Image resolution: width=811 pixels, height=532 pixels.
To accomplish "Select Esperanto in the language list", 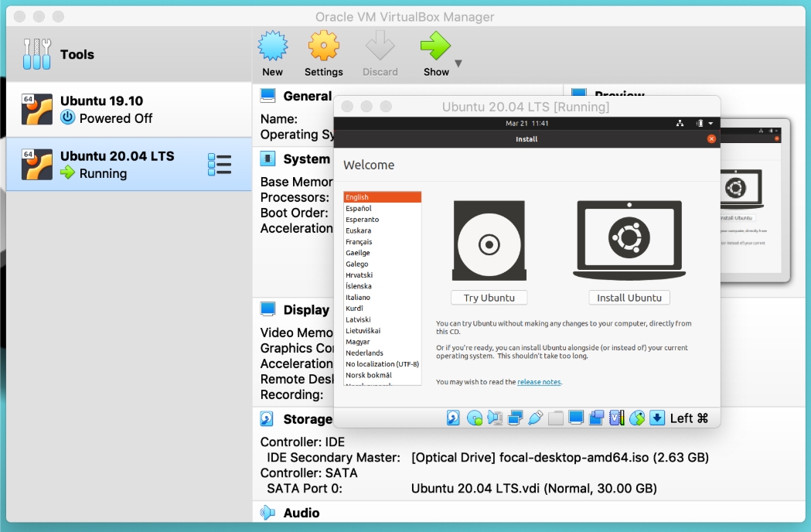I will pyautogui.click(x=382, y=220).
